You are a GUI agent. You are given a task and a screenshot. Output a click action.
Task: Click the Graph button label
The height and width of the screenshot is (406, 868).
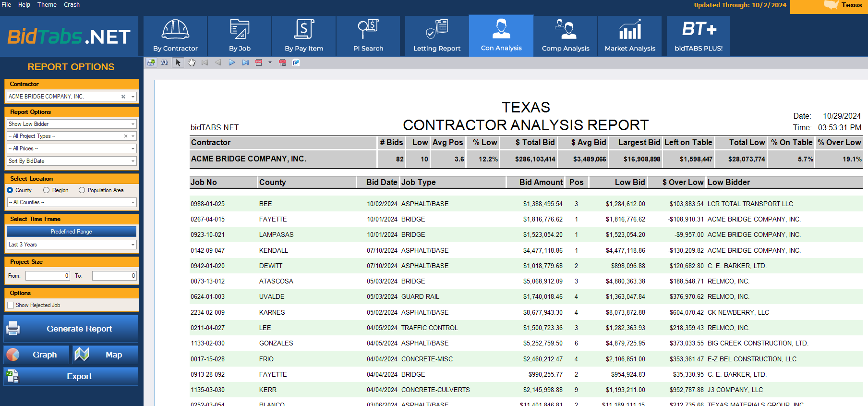pos(45,355)
